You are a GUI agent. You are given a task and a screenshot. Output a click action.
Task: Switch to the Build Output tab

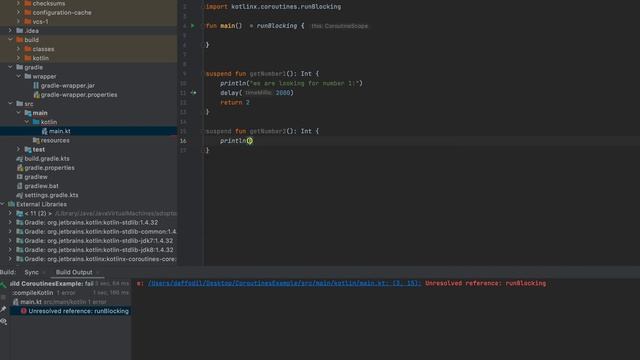(x=74, y=272)
